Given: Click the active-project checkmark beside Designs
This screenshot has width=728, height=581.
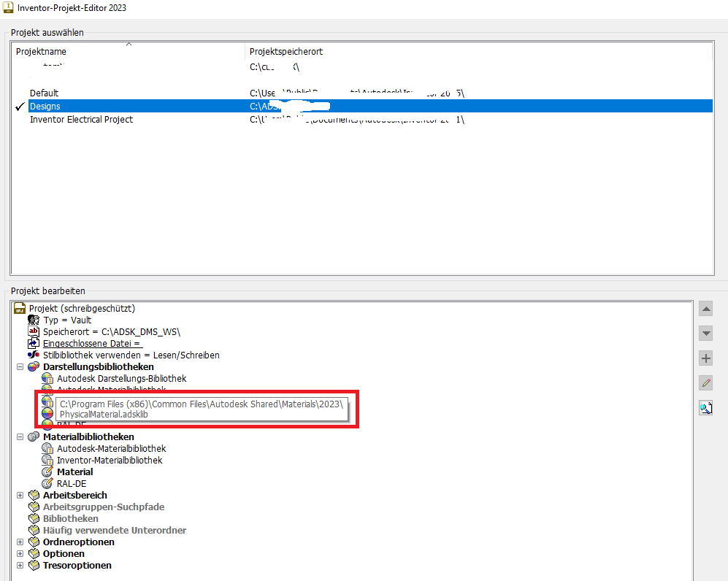Looking at the screenshot, I should pyautogui.click(x=20, y=107).
